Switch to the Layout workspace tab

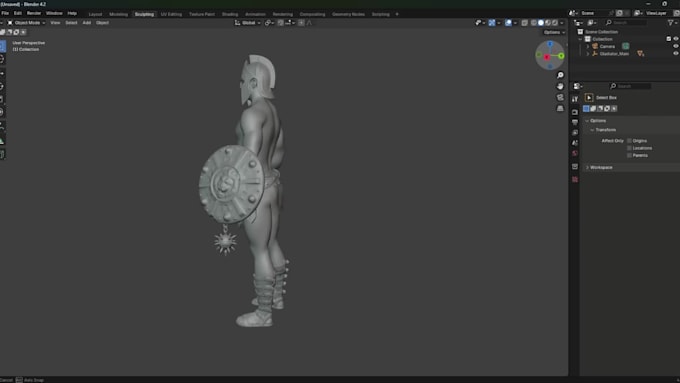coord(95,14)
